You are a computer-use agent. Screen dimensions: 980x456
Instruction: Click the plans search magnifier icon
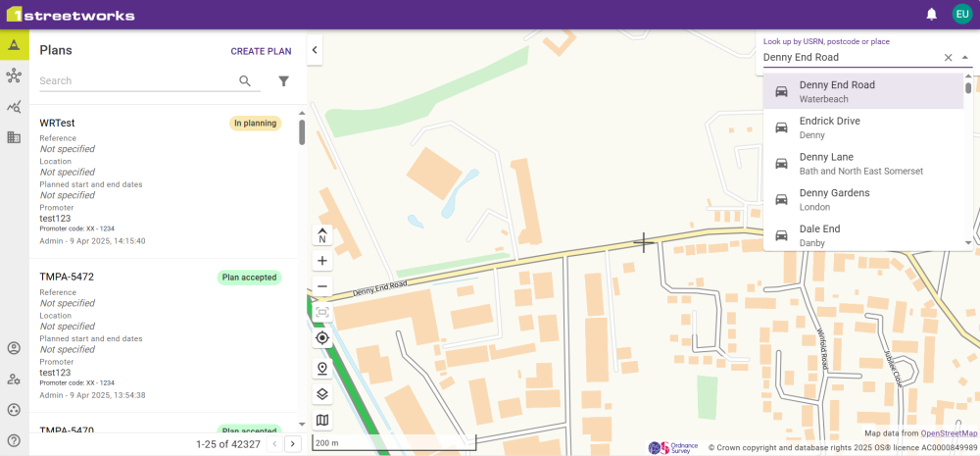pos(245,80)
